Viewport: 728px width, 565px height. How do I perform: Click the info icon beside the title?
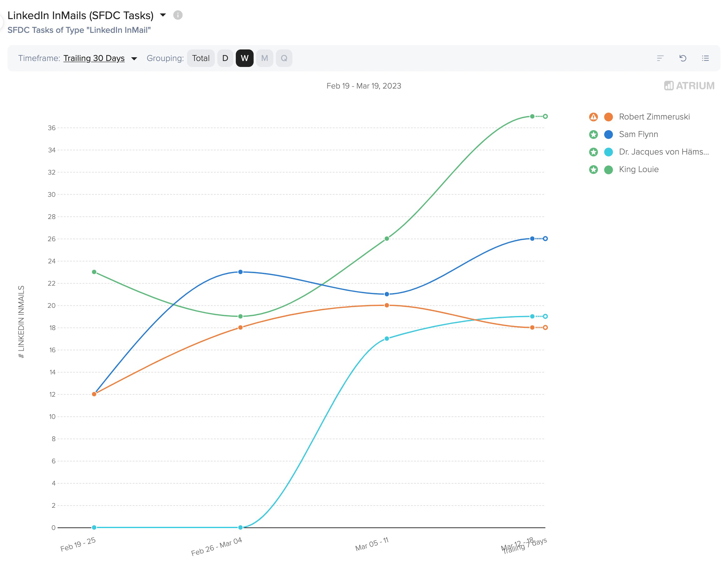point(178,15)
